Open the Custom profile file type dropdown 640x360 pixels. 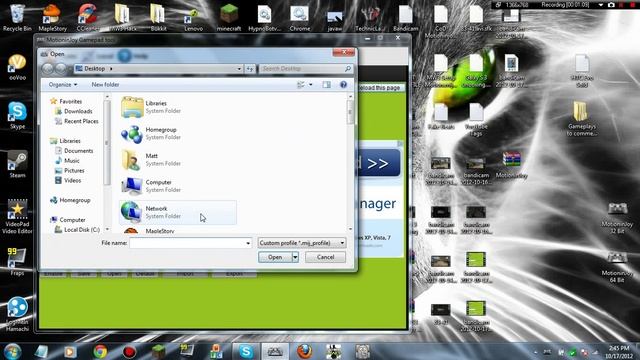pos(302,243)
